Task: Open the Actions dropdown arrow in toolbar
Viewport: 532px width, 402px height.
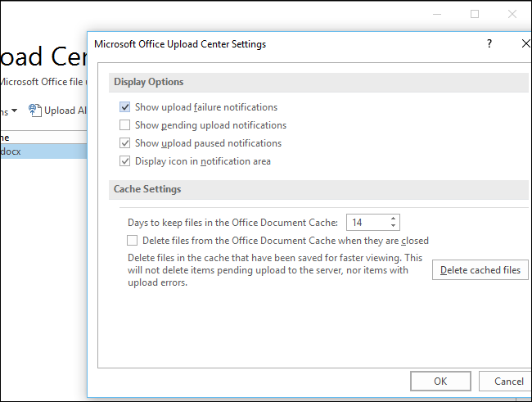Action: coord(14,111)
